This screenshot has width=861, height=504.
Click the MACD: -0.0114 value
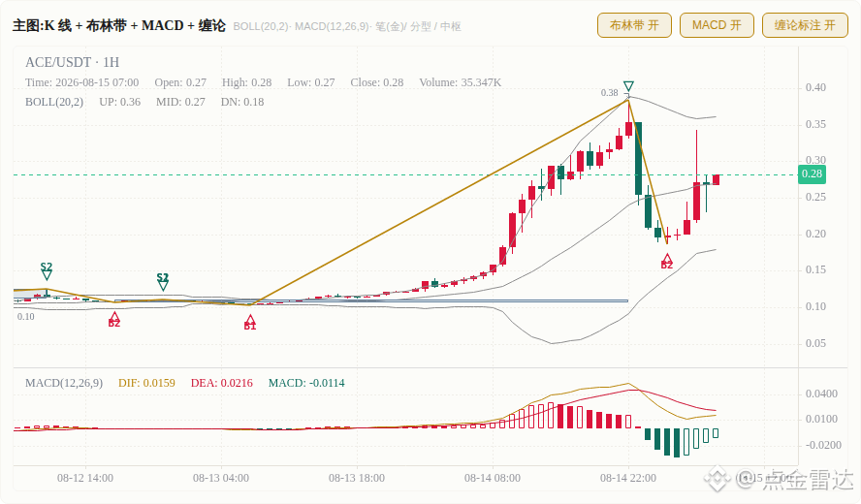(306, 383)
